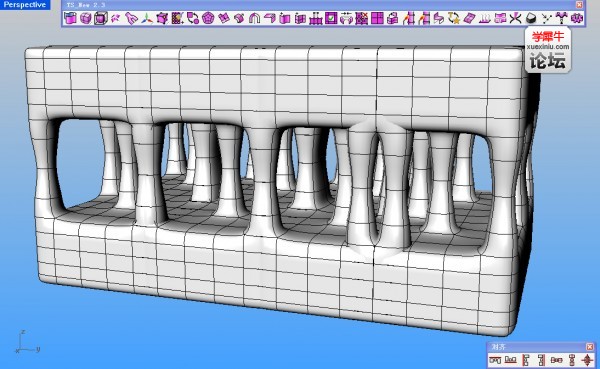Click the T-Splines options flower-shaped icon
Viewport: 600px width, 369px height.
coord(577,18)
